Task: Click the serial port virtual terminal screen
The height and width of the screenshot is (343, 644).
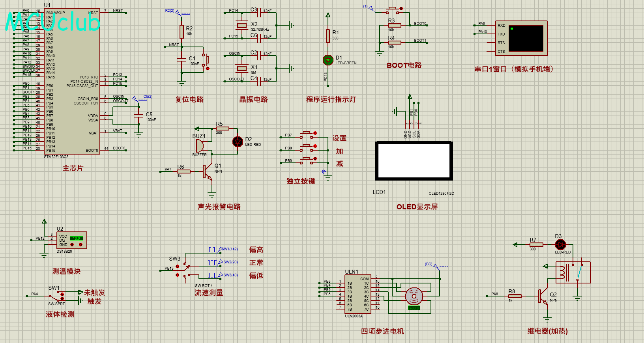Action: click(526, 38)
